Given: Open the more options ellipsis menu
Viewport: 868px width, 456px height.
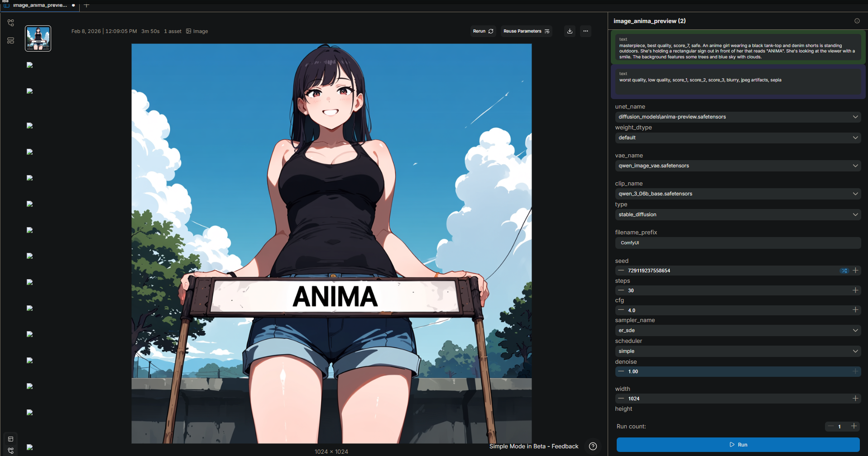Looking at the screenshot, I should 585,31.
